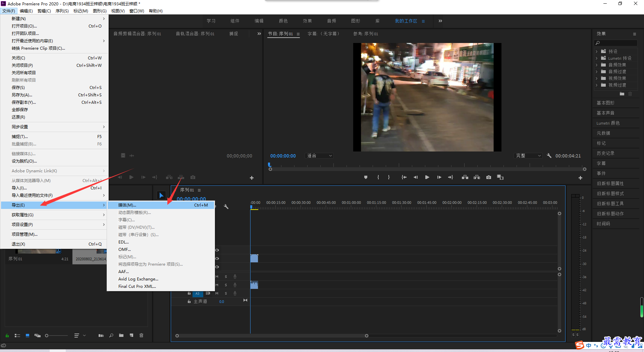This screenshot has height=352, width=644.
Task: Switch to the 效果 workspace tab
Action: [307, 21]
